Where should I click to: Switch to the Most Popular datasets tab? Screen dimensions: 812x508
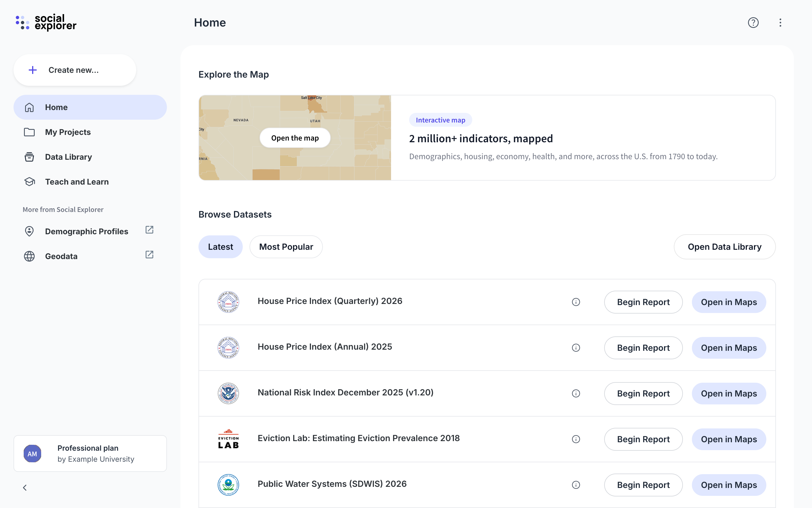(286, 247)
